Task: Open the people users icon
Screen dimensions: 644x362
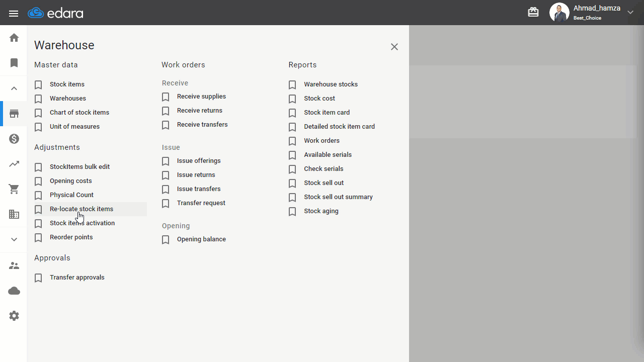Action: [x=14, y=265]
